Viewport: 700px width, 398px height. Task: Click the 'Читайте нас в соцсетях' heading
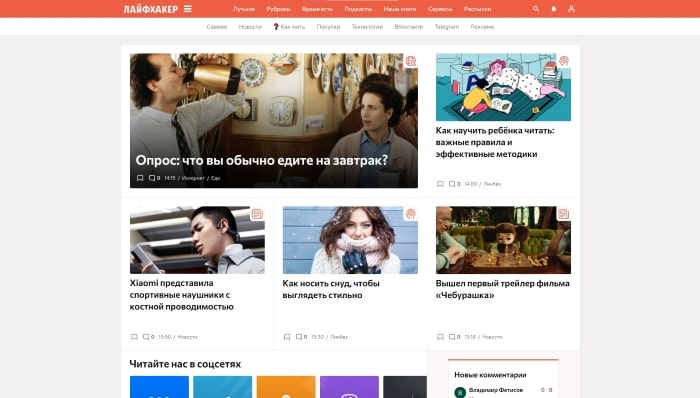185,364
